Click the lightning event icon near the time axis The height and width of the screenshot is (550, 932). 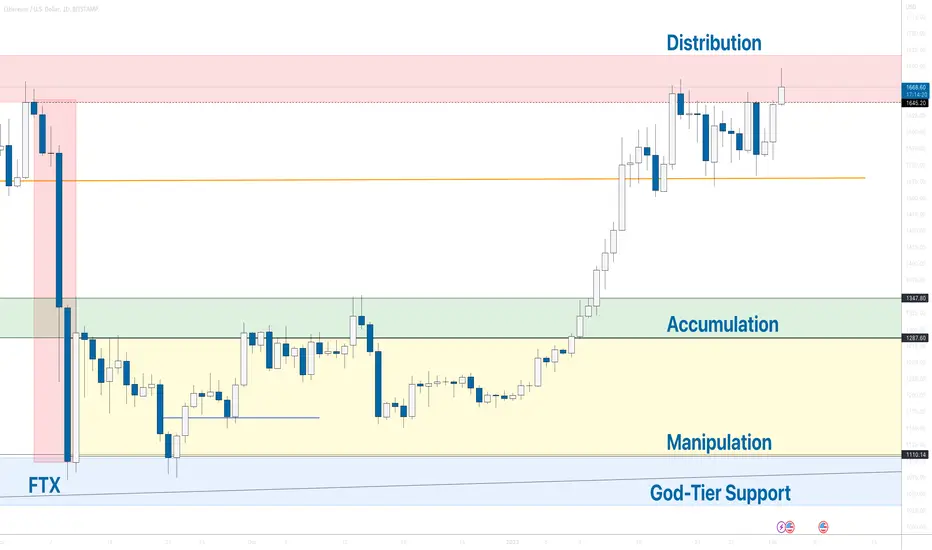click(x=783, y=525)
